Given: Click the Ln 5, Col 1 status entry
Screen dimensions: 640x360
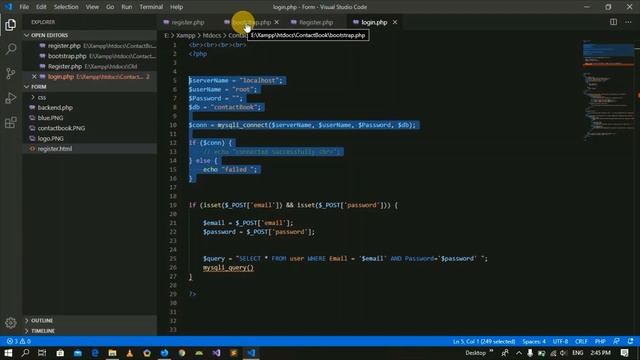Looking at the screenshot, I should [x=484, y=341].
